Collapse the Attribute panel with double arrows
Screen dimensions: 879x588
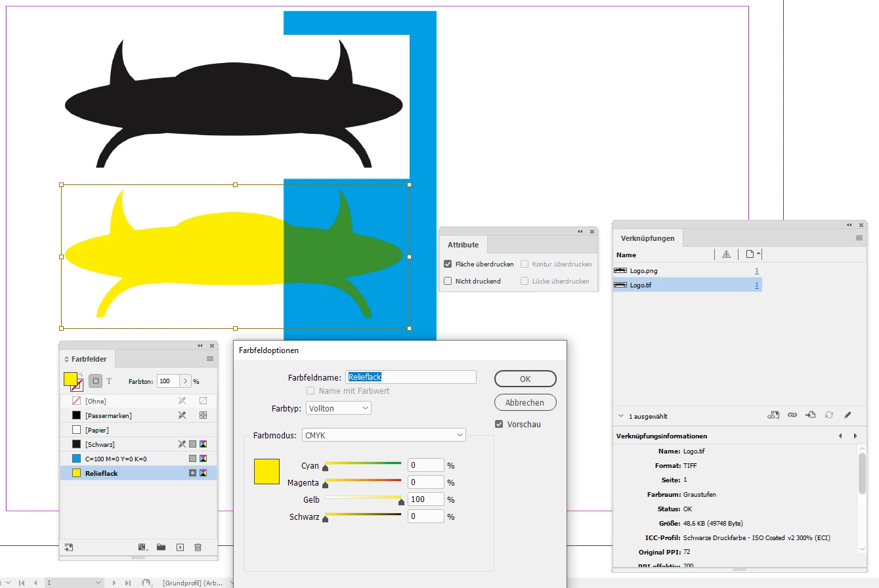pos(580,231)
